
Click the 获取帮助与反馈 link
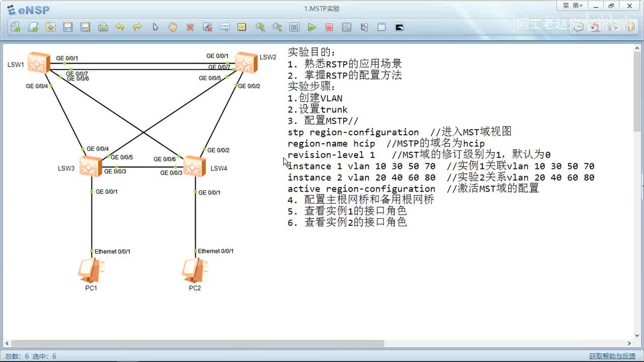coord(612,356)
